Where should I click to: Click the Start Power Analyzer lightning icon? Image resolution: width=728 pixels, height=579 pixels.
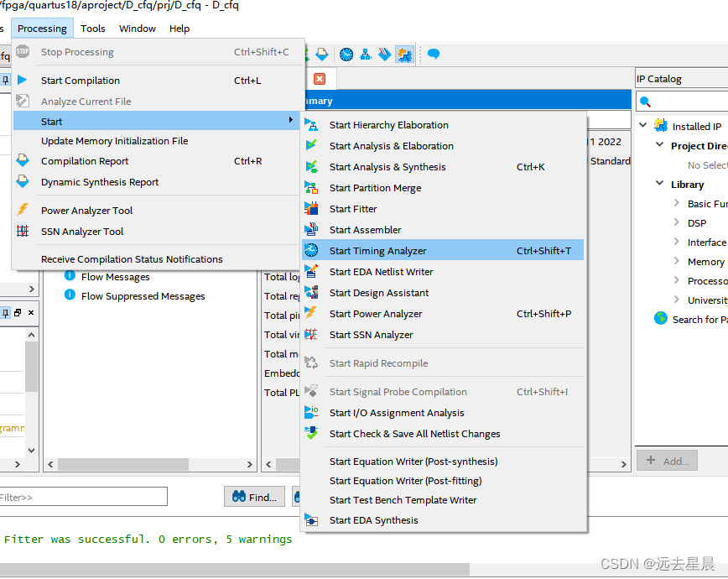tap(311, 313)
